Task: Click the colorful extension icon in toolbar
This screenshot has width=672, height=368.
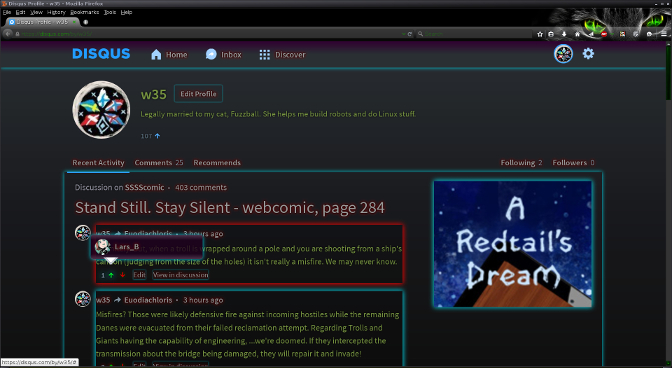Action: pyautogui.click(x=622, y=34)
